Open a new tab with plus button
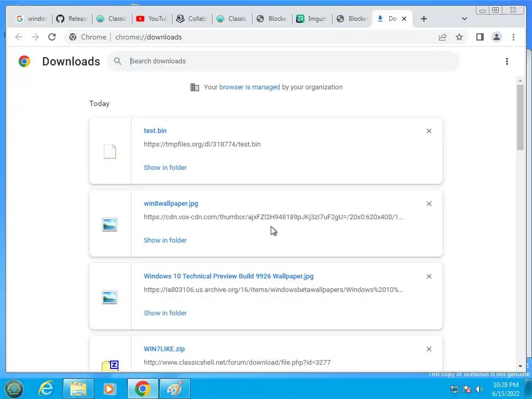Image resolution: width=532 pixels, height=399 pixels. coord(424,19)
